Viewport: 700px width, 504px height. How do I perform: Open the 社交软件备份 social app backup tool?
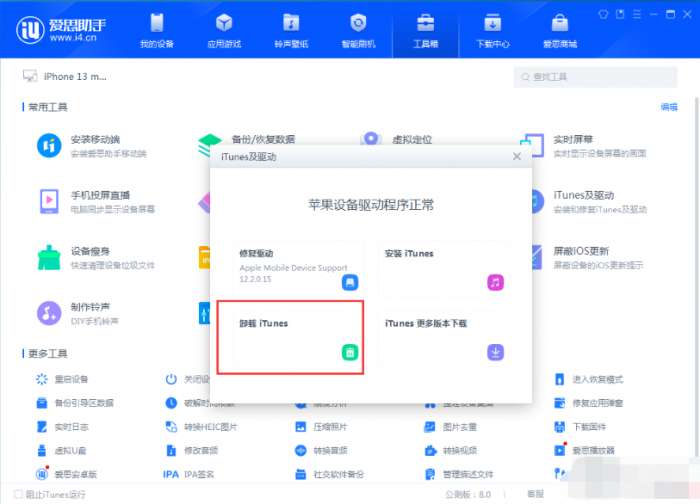(329, 474)
